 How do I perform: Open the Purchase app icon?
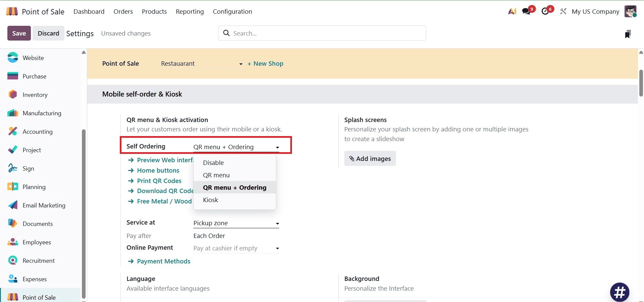tap(13, 76)
